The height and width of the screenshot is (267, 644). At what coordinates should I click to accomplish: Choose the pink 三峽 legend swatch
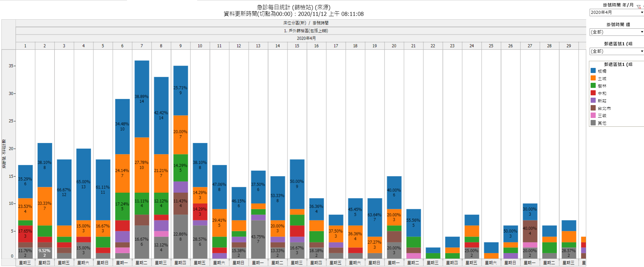pos(593,115)
